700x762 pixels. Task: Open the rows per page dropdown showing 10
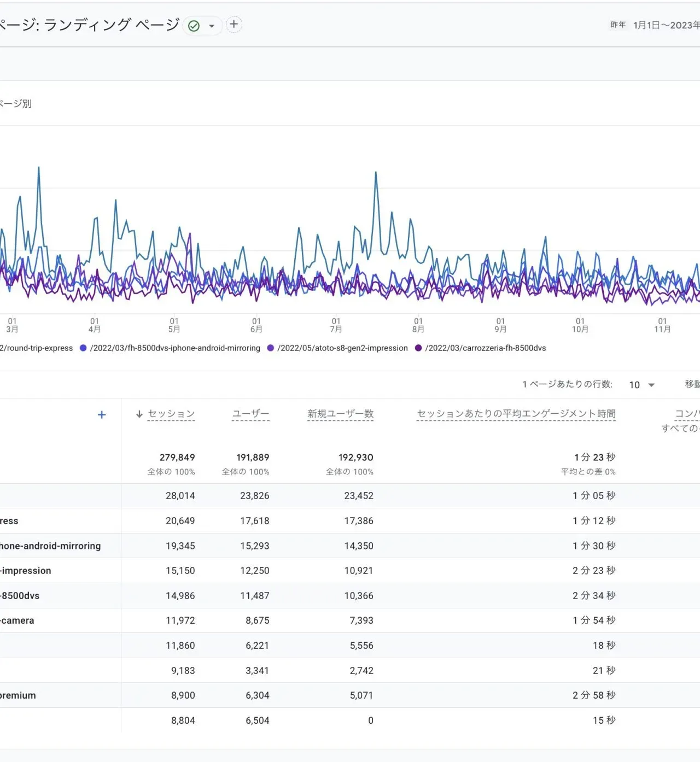(642, 385)
